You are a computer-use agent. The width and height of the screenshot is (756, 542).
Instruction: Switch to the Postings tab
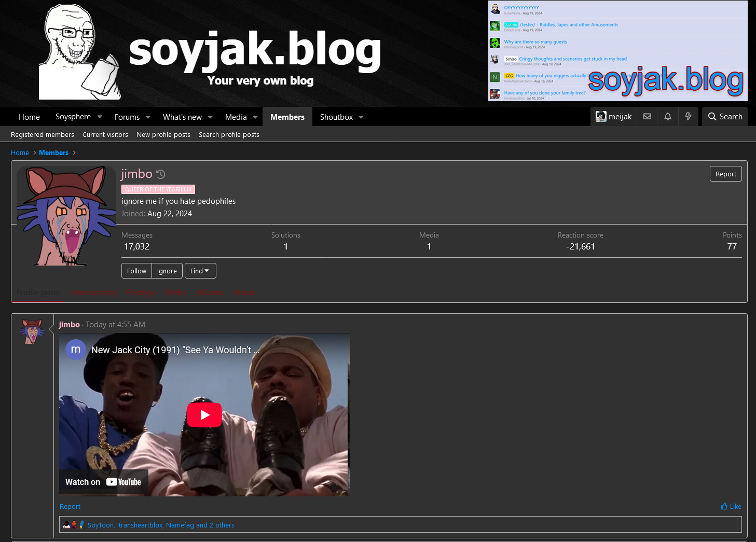[x=141, y=293]
